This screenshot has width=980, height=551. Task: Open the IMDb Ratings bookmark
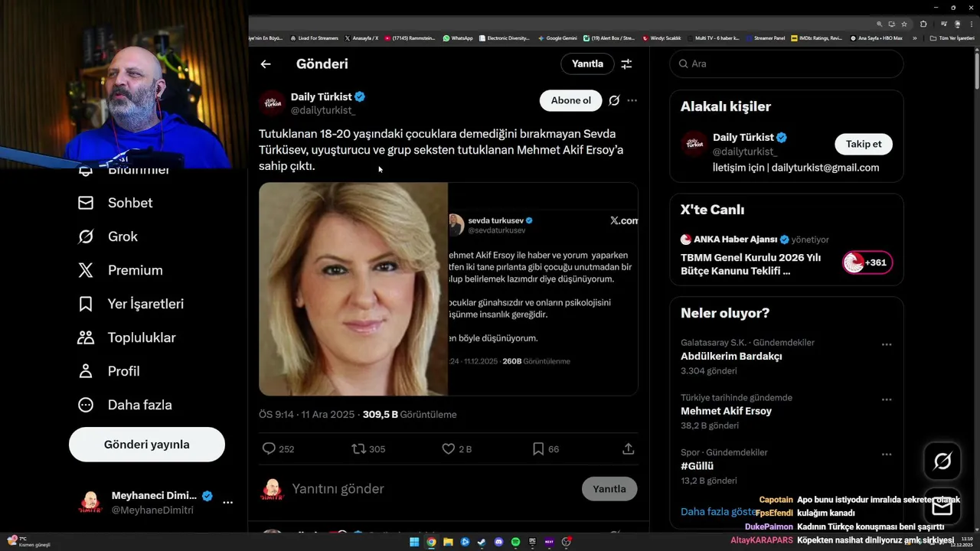(x=816, y=38)
